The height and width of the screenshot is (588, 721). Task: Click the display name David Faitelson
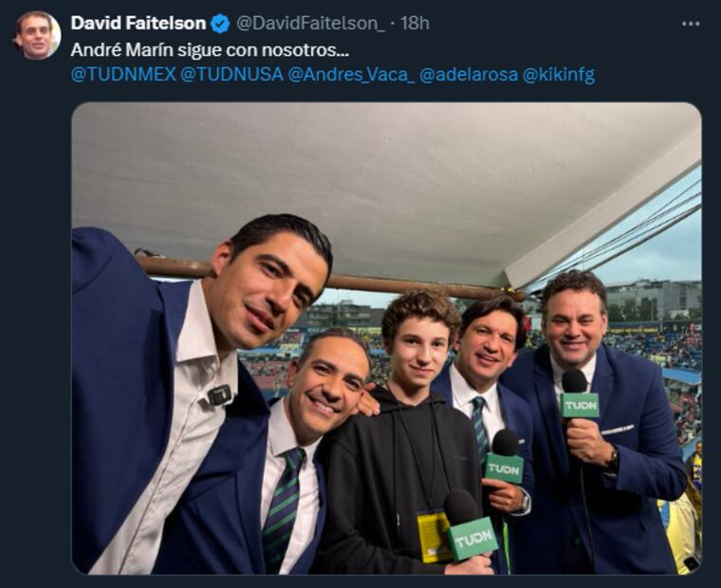click(139, 24)
